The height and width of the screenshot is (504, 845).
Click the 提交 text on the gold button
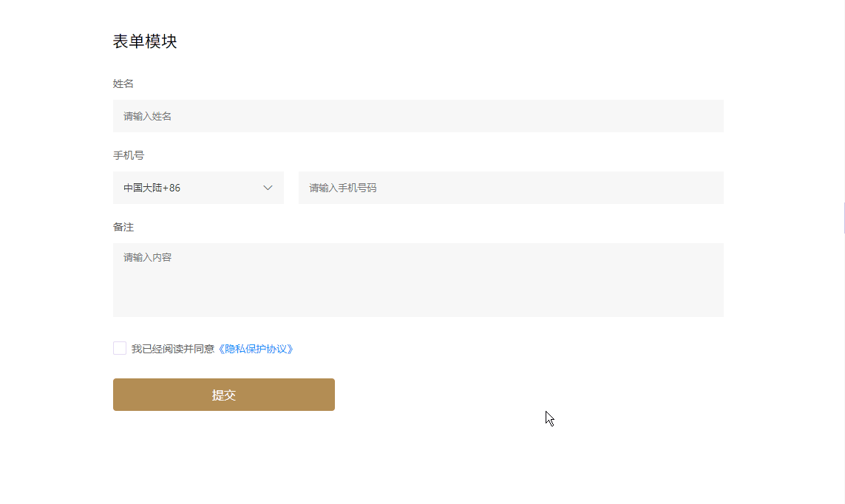(224, 395)
